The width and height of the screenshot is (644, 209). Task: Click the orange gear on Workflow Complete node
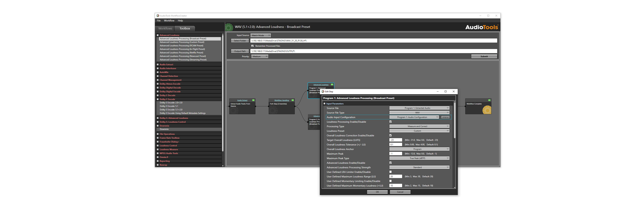pyautogui.click(x=487, y=110)
